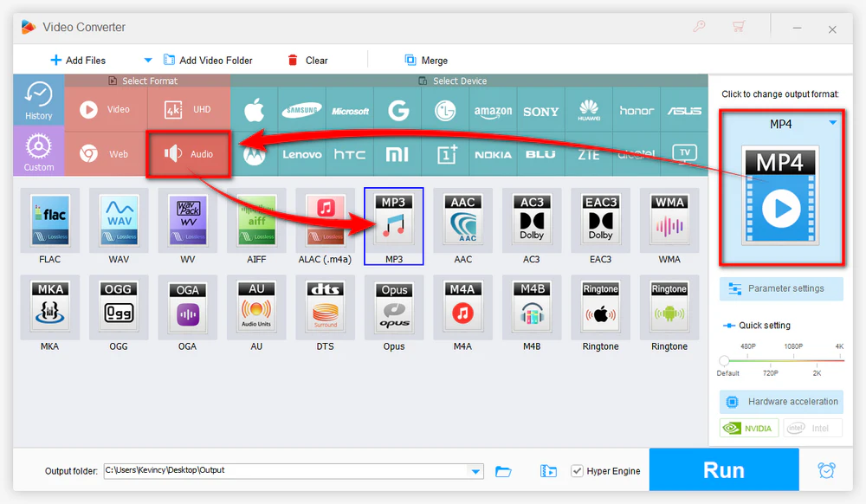This screenshot has width=866, height=504.
Task: Click the alarm clock scheduler icon
Action: [827, 470]
